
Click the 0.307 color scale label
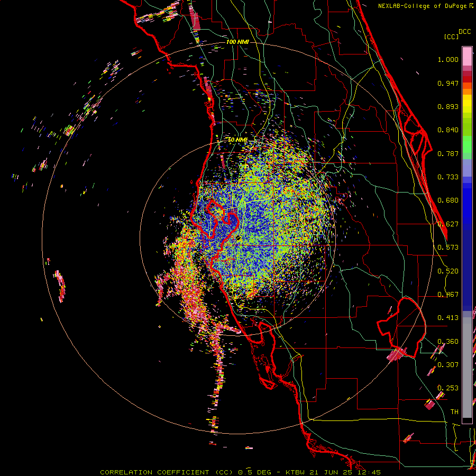[x=448, y=365]
